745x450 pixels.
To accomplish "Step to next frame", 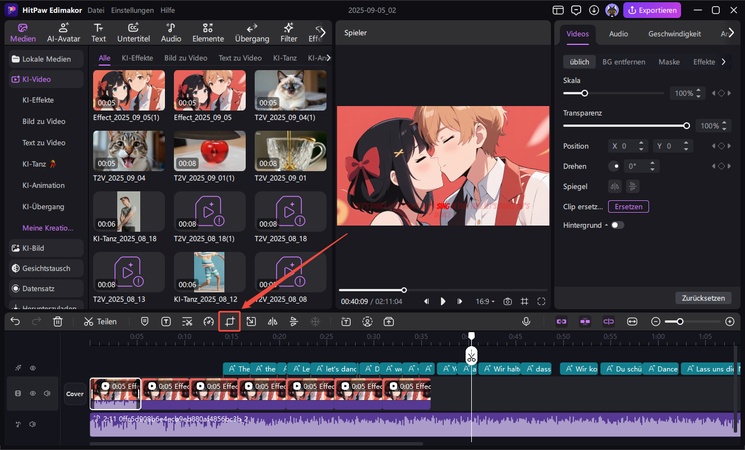I will (x=459, y=301).
